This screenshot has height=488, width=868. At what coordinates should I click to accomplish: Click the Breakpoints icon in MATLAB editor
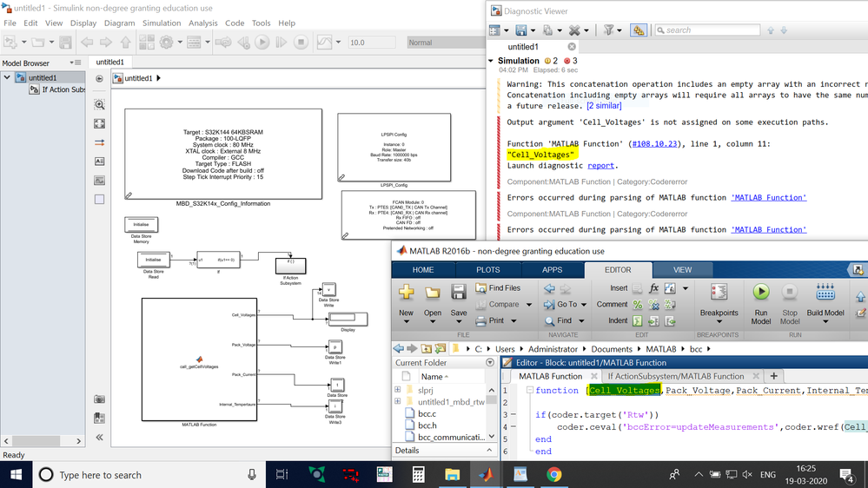[719, 292]
